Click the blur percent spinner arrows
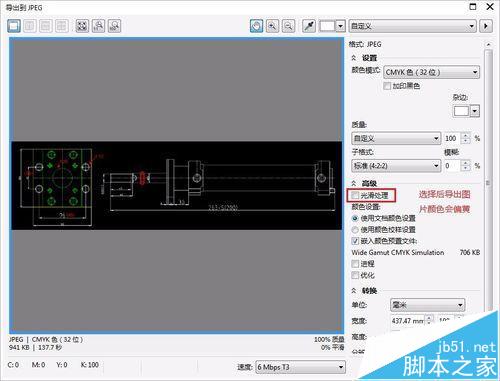 tap(466, 166)
